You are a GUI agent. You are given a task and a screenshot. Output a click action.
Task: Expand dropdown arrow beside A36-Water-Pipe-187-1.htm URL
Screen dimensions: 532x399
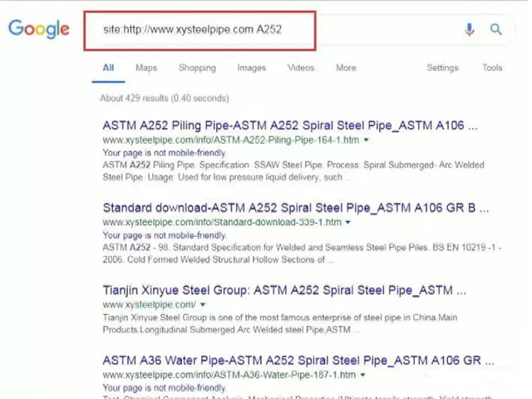click(x=363, y=376)
